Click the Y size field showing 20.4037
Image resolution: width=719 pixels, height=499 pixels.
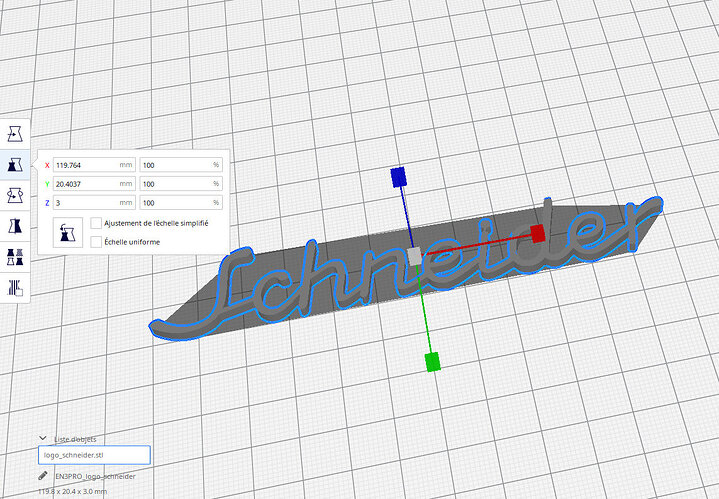tap(94, 183)
